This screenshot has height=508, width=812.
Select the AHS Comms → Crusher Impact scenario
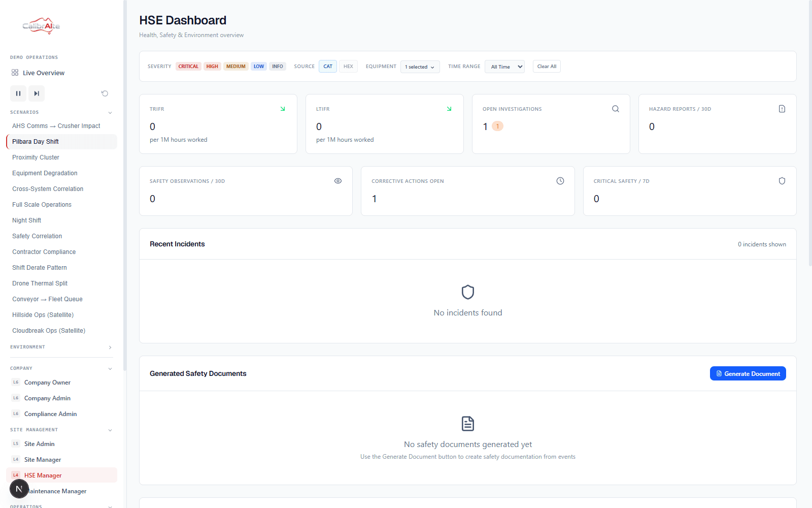(61, 126)
